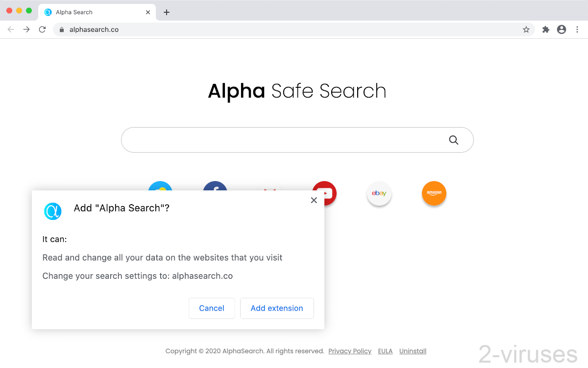This screenshot has height=368, width=588.
Task: Click the browser profile avatar icon
Action: coord(562,29)
